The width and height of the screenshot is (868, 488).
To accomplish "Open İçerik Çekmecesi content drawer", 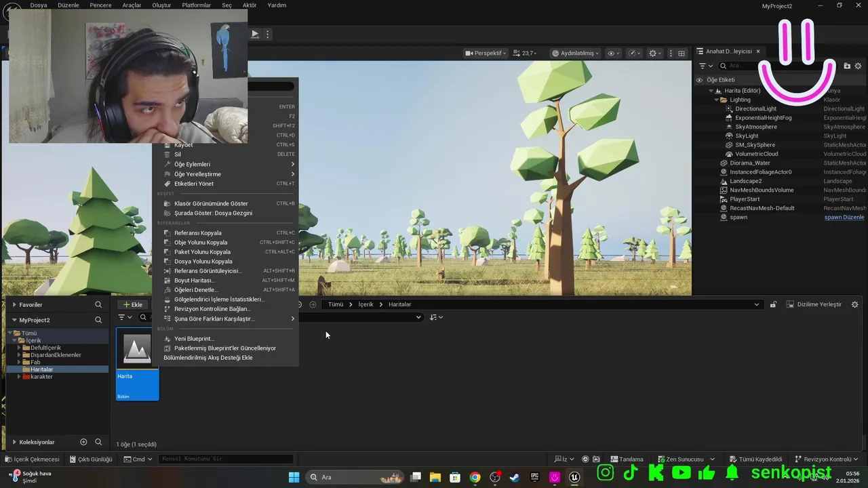I will pyautogui.click(x=33, y=460).
